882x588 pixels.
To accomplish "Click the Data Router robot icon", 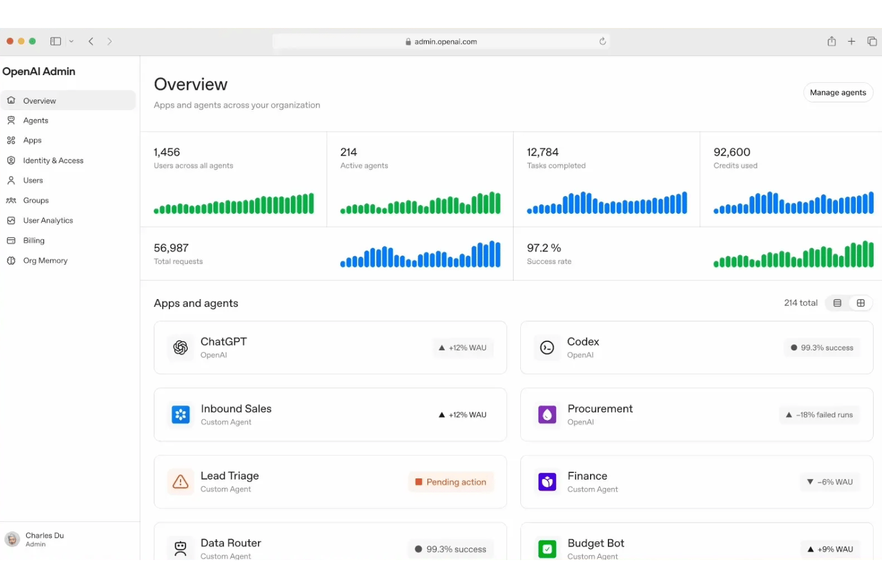I will pos(181,549).
